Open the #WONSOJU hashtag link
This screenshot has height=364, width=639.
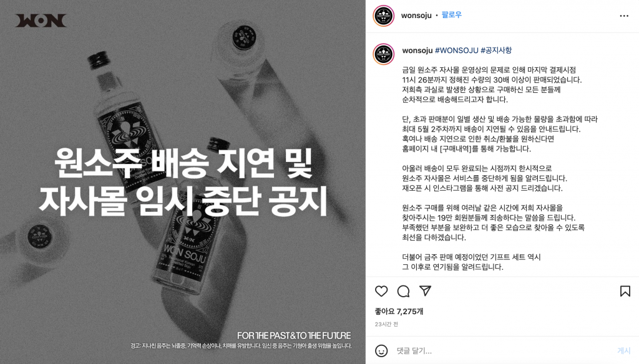pyautogui.click(x=456, y=50)
